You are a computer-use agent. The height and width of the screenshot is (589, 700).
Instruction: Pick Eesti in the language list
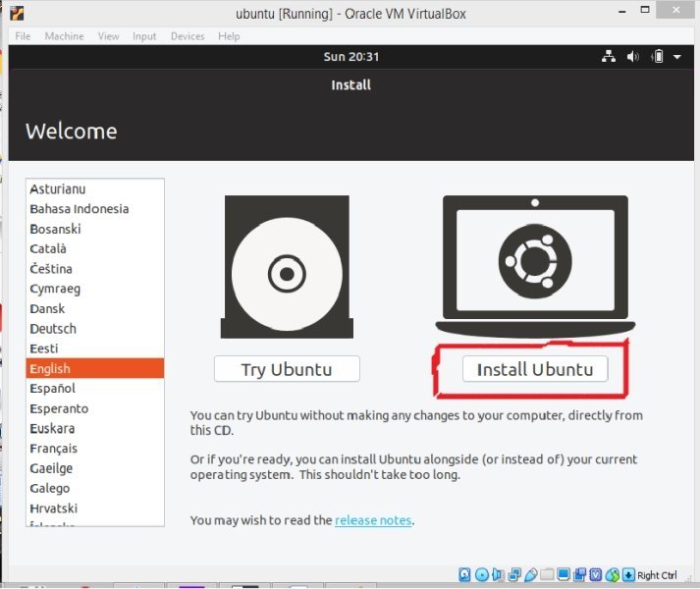pos(95,348)
